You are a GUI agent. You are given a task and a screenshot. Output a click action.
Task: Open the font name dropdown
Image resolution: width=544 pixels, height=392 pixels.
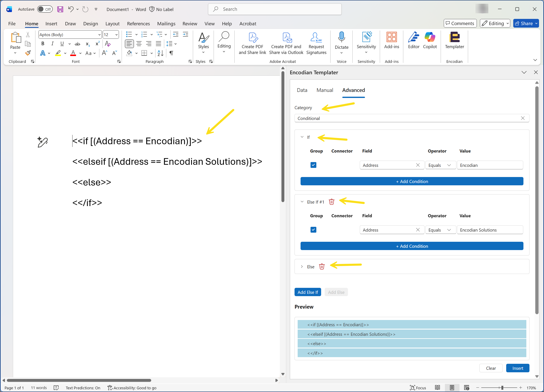pyautogui.click(x=99, y=35)
